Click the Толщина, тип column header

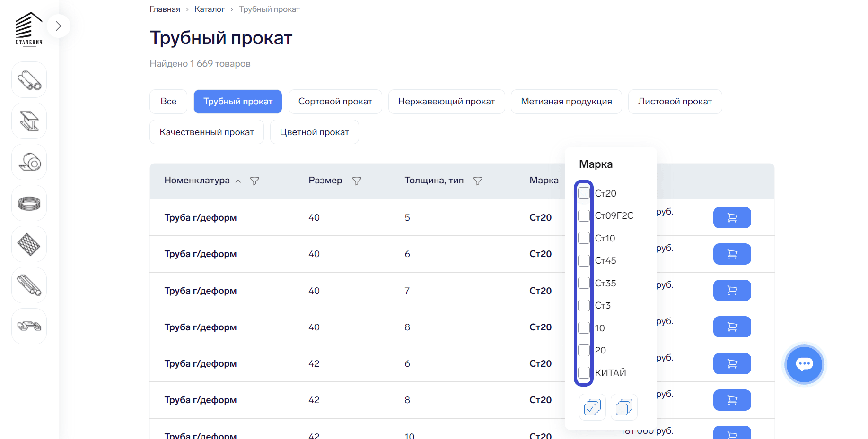click(434, 180)
